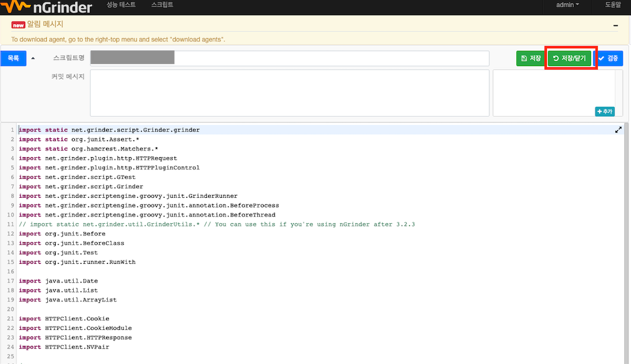Screen dimensions: 631x364
Task: Click the target hosts box beside commit message
Action: point(554,93)
